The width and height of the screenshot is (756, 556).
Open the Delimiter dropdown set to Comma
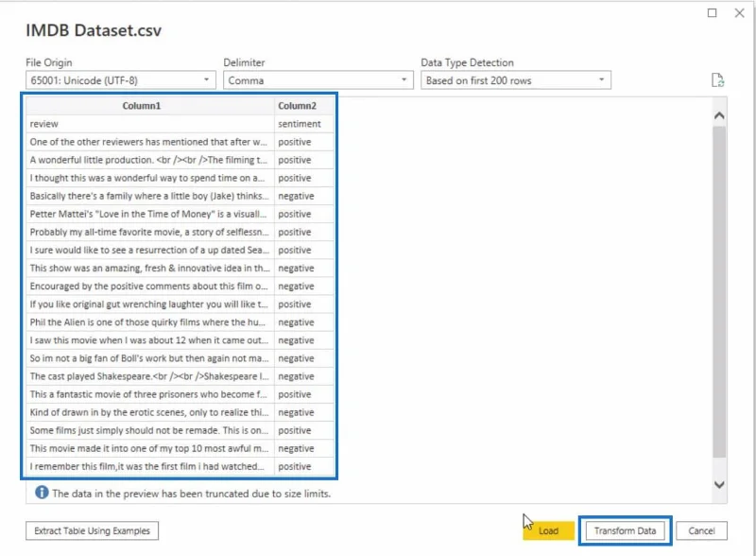(318, 80)
